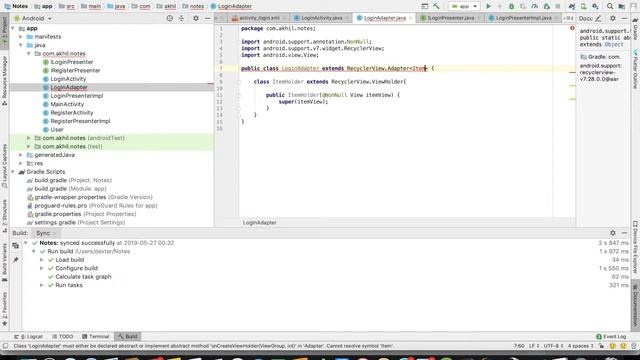Select the Sync tab in Build panel
The height and width of the screenshot is (360, 640).
point(45,233)
